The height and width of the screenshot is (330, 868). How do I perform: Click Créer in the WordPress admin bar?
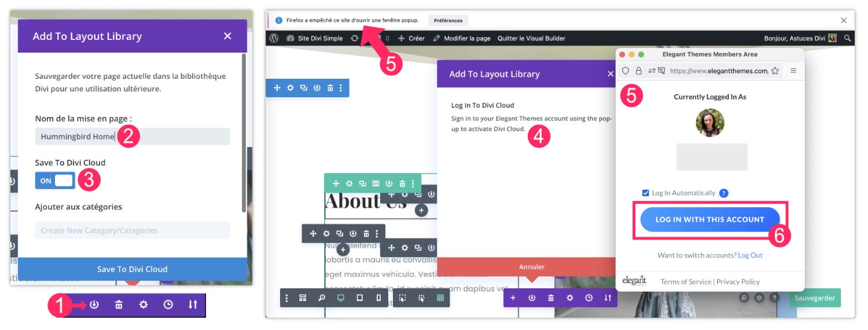tap(411, 38)
